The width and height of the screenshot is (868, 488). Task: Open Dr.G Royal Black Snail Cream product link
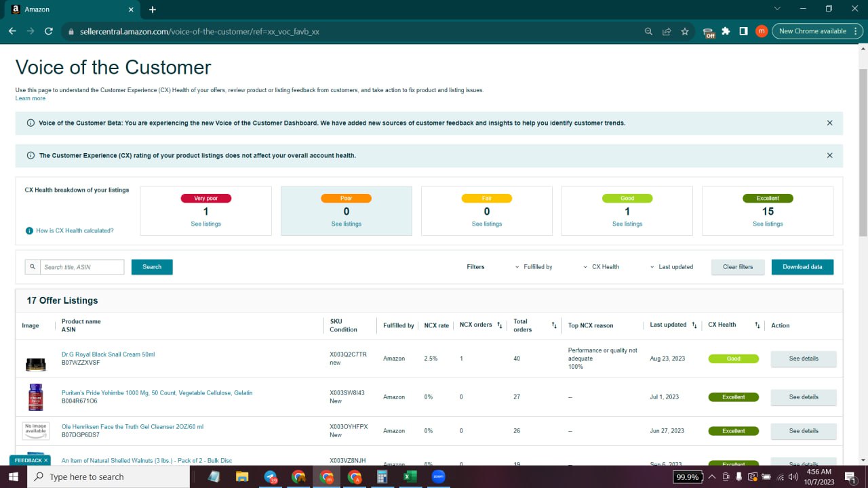(108, 354)
